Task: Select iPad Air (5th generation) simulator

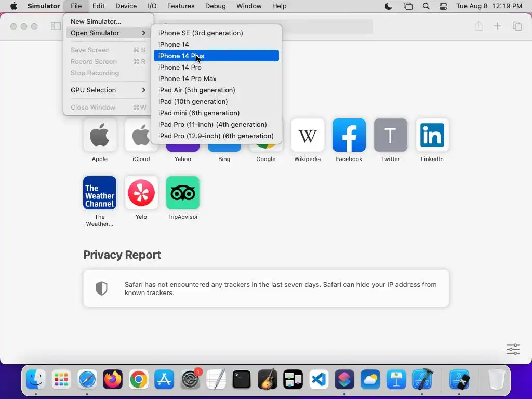Action: coord(216,90)
